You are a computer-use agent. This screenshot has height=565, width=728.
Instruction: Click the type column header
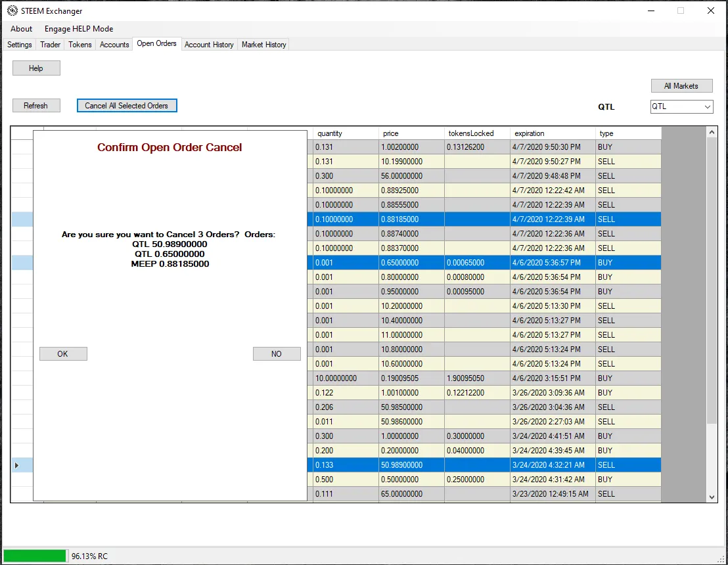(629, 133)
